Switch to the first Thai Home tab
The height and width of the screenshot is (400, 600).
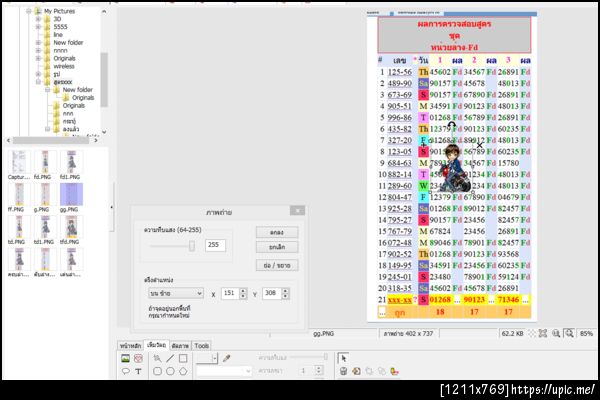coord(130,346)
